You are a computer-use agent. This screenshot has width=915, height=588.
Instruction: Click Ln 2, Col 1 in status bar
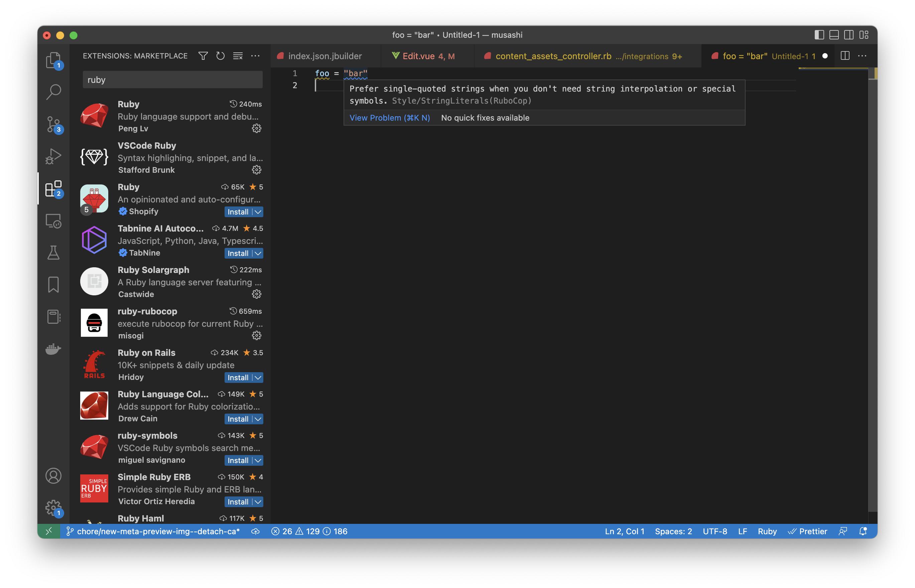click(x=624, y=531)
